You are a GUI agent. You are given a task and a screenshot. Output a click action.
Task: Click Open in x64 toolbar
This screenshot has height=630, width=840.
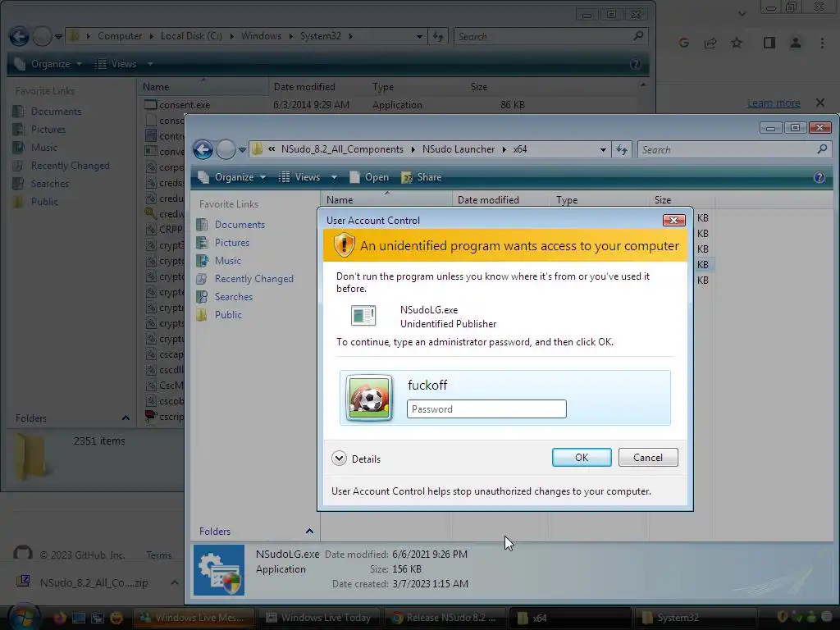coord(369,177)
